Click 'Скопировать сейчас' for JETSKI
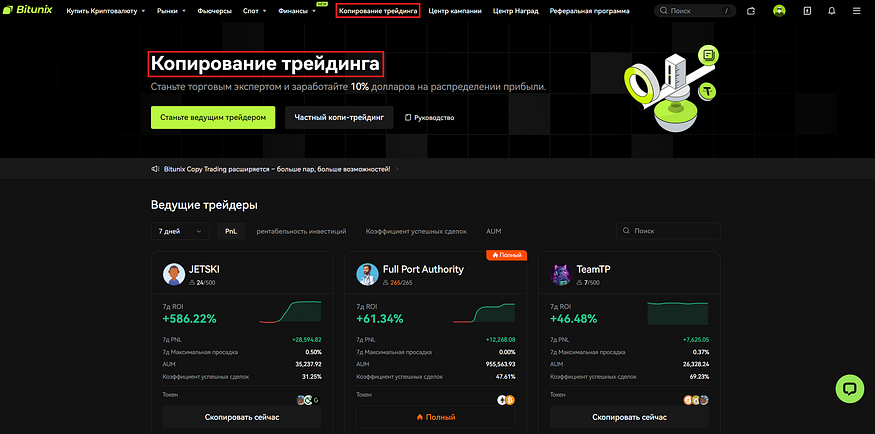Viewport: 875px width, 434px height. pos(242,416)
